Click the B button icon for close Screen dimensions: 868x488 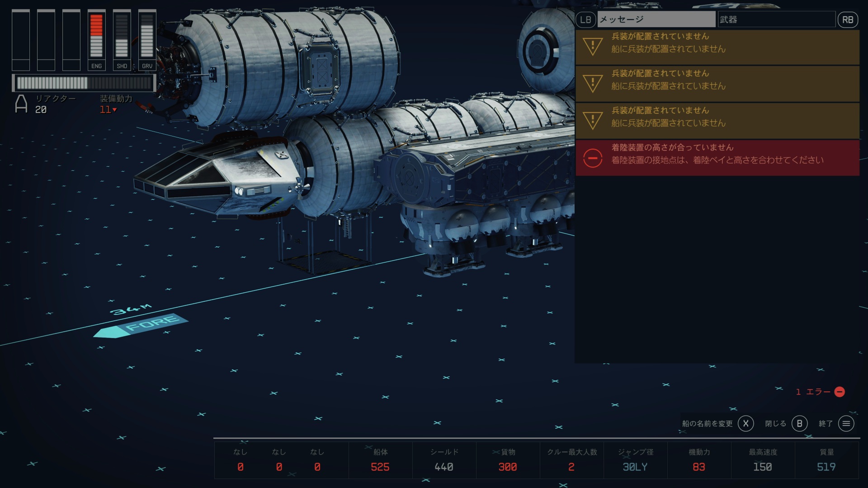799,423
